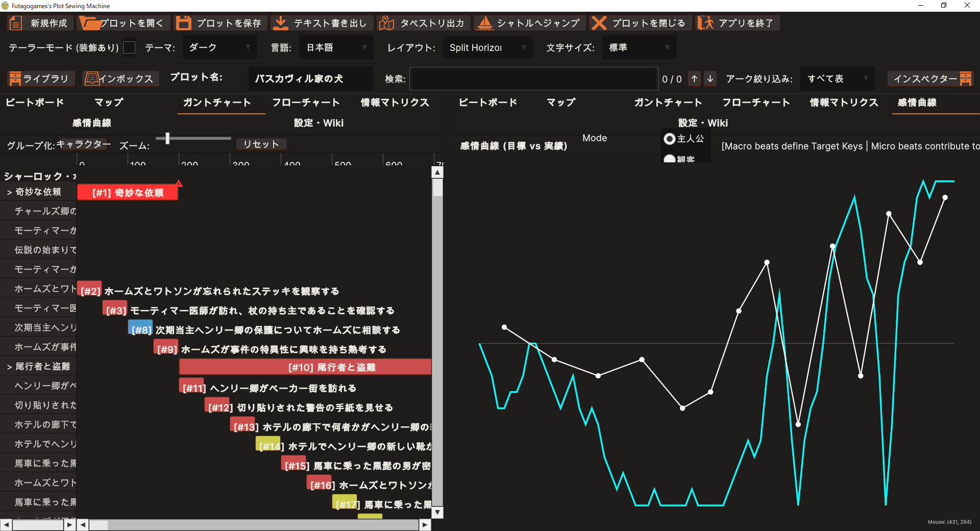Jump to shuttle via シャトルへジャンプ boat icon
This screenshot has height=531, width=980.
point(484,23)
